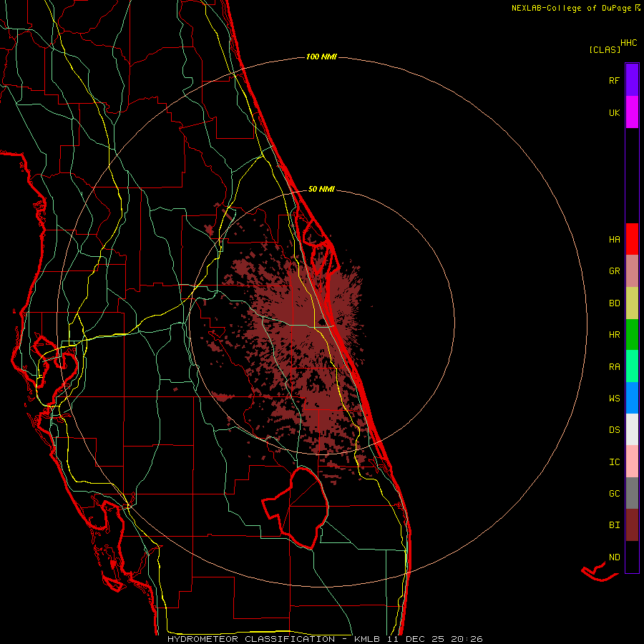Viewport: 644px width, 644px height.
Task: Click the GC legend label
Action: (x=614, y=494)
